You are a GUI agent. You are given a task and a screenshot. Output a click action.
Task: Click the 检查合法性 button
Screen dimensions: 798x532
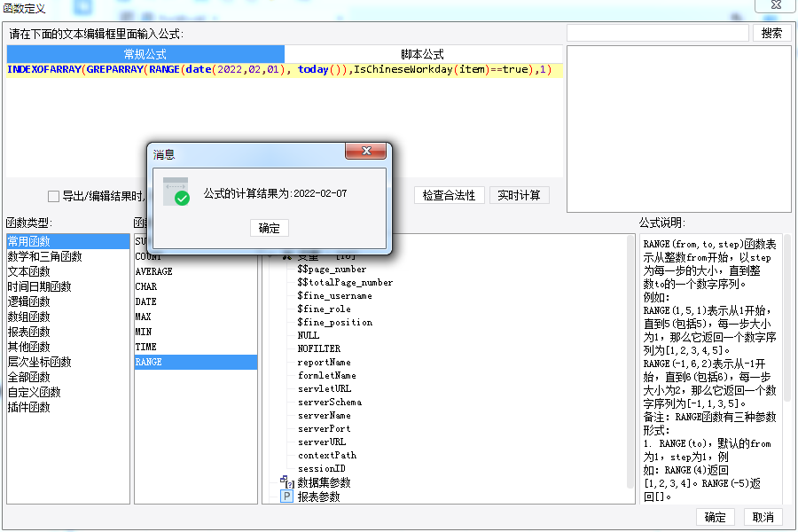[449, 195]
